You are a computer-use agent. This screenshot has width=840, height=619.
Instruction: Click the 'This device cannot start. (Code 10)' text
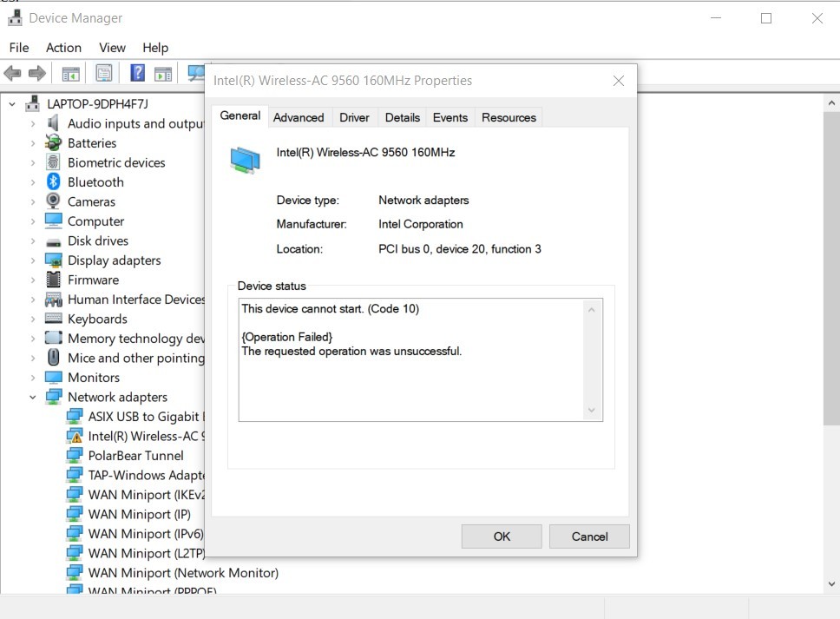pos(330,309)
